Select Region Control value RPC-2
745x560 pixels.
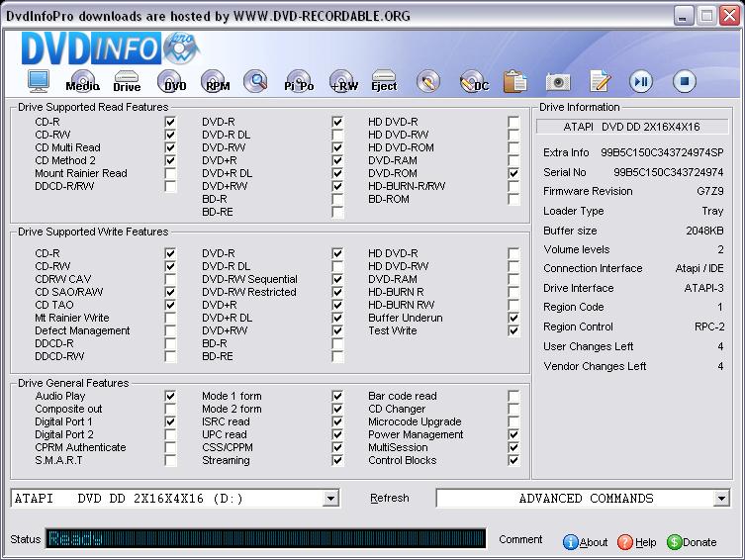709,327
